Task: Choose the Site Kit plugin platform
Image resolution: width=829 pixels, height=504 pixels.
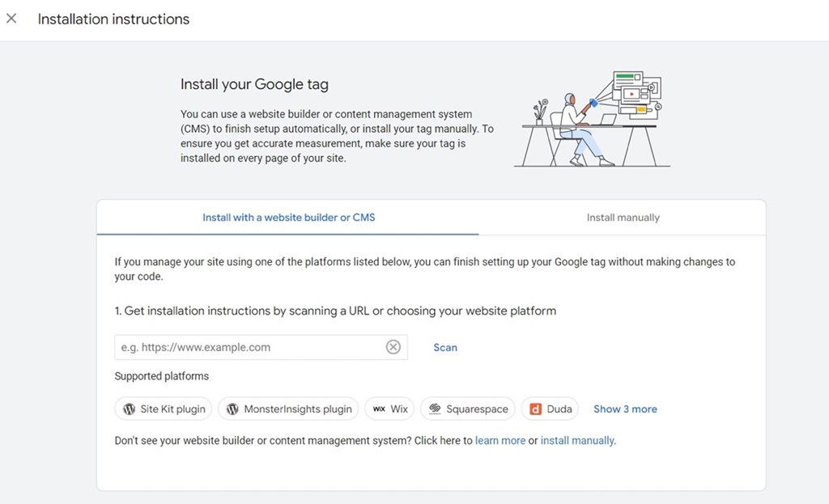Action: (163, 409)
